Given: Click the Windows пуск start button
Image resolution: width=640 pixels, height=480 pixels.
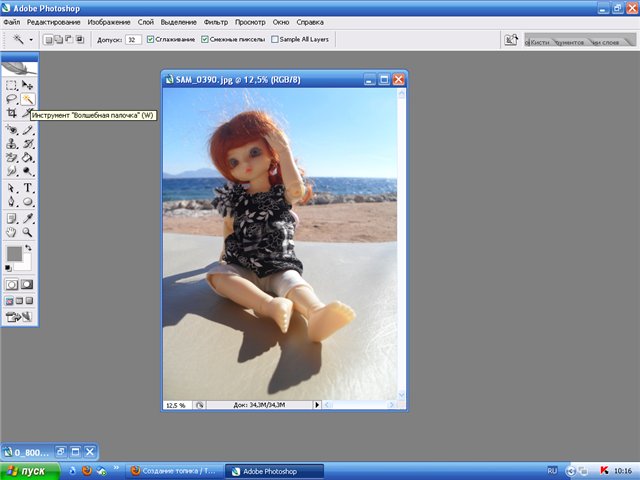Looking at the screenshot, I should pyautogui.click(x=26, y=470).
